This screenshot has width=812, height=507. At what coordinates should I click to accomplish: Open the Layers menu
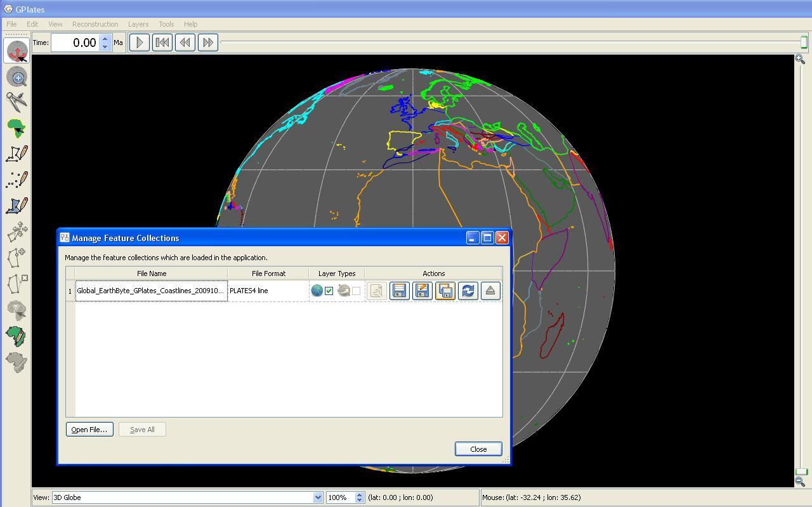(138, 24)
